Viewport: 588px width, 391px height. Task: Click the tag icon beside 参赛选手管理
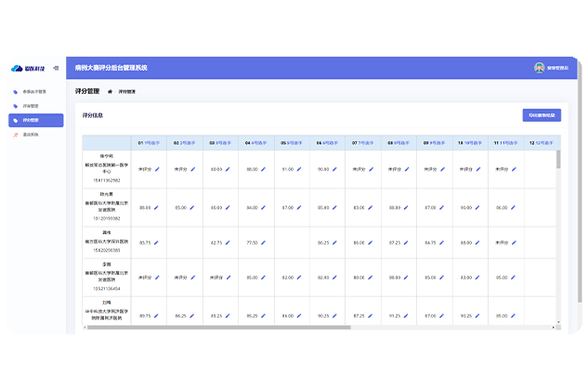tap(16, 92)
